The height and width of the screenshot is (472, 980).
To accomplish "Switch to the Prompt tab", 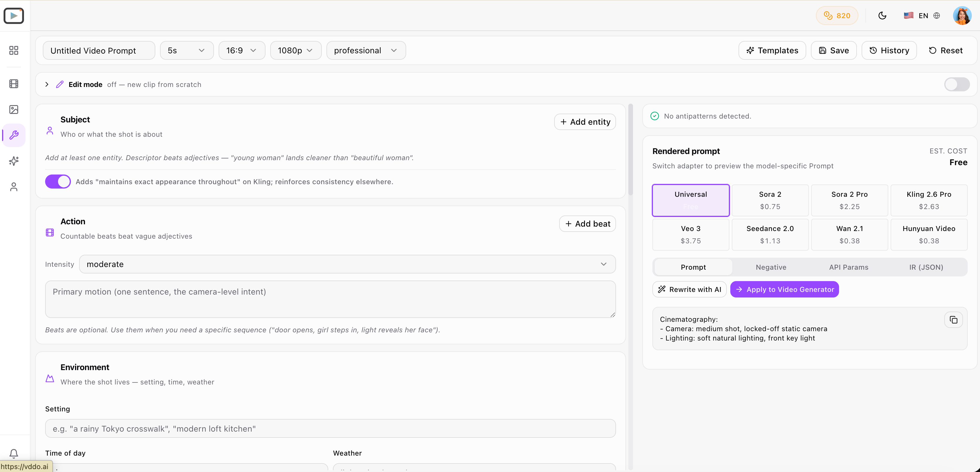I will [693, 267].
